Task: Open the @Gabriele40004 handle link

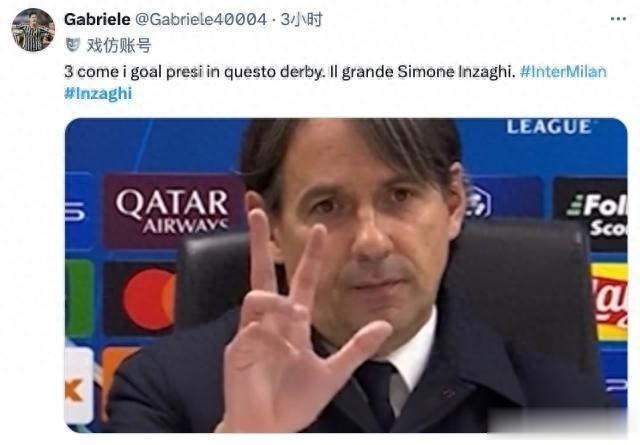Action: click(200, 19)
